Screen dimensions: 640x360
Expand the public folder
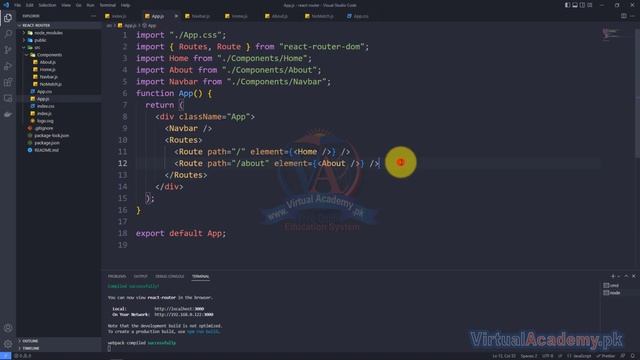(x=59, y=40)
